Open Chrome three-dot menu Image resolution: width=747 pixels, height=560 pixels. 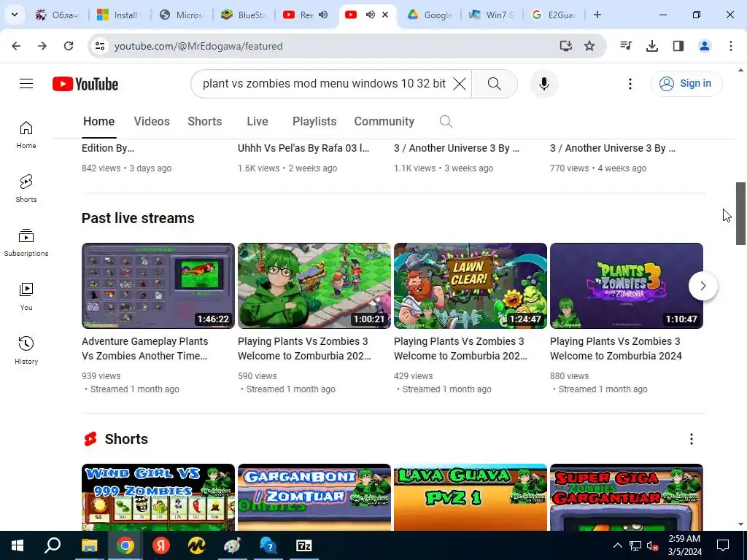(x=731, y=46)
